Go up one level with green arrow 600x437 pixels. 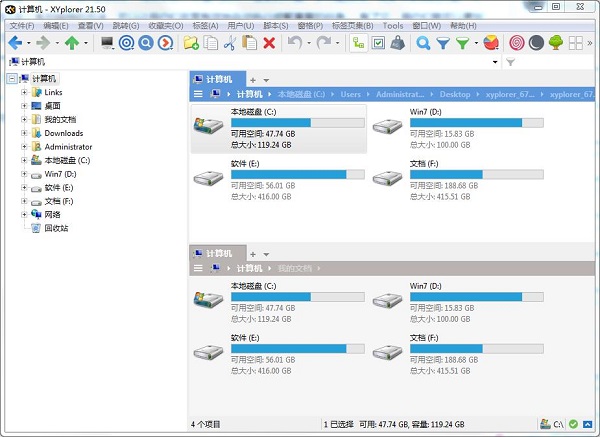pos(72,43)
